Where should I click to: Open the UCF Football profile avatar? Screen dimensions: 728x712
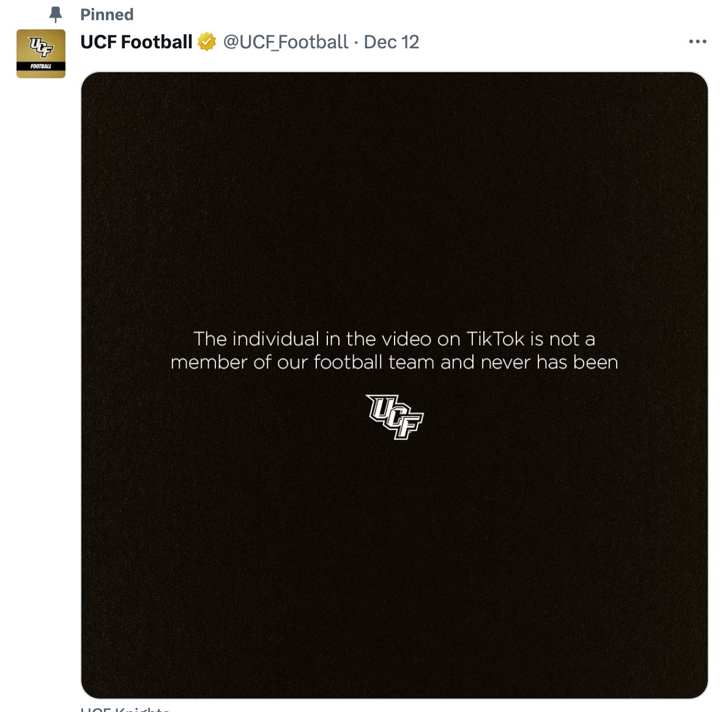(x=40, y=54)
